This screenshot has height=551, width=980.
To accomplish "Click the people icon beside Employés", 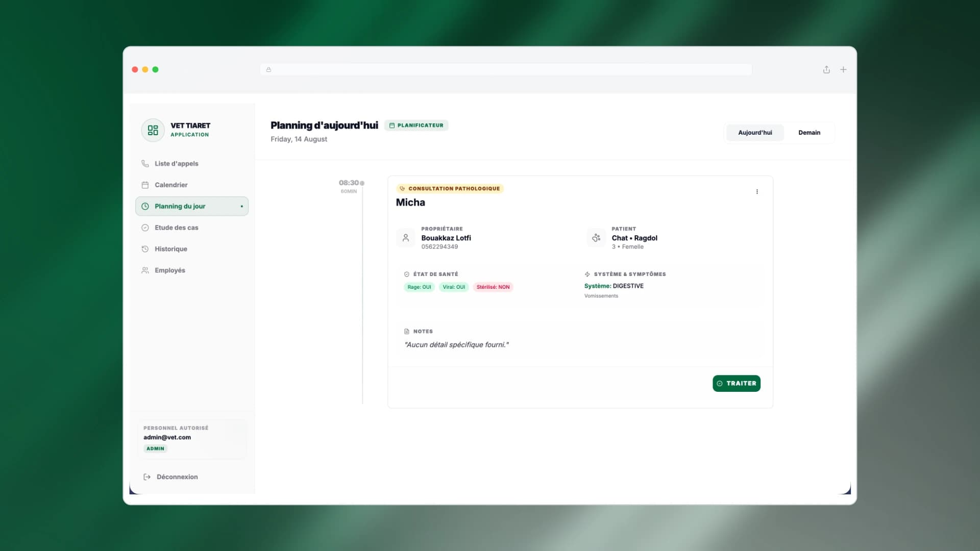I will click(x=145, y=270).
